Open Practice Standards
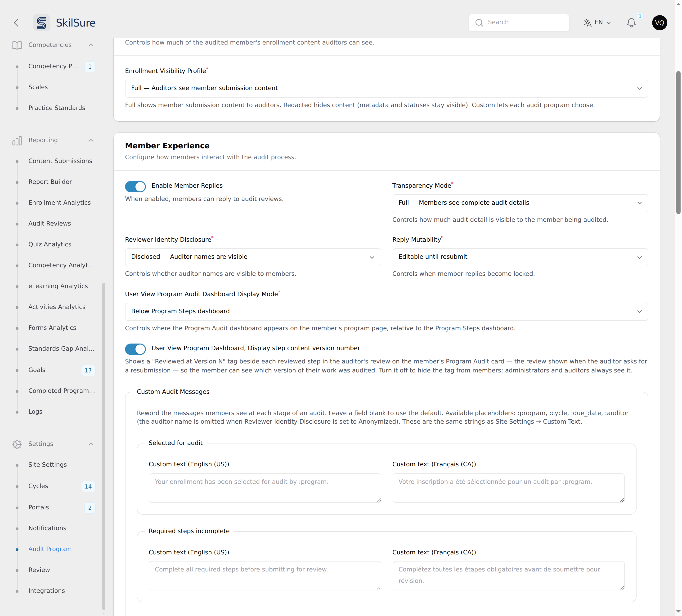Image resolution: width=682 pixels, height=616 pixels. 57,108
